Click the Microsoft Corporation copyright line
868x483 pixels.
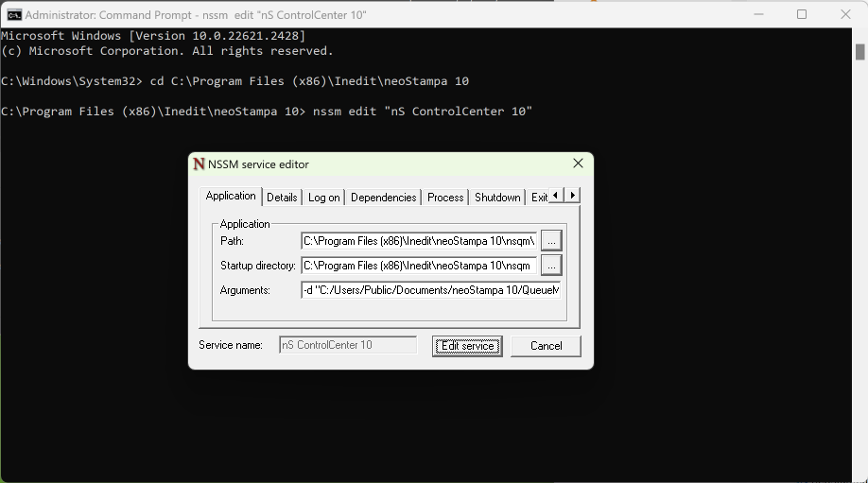pyautogui.click(x=167, y=51)
